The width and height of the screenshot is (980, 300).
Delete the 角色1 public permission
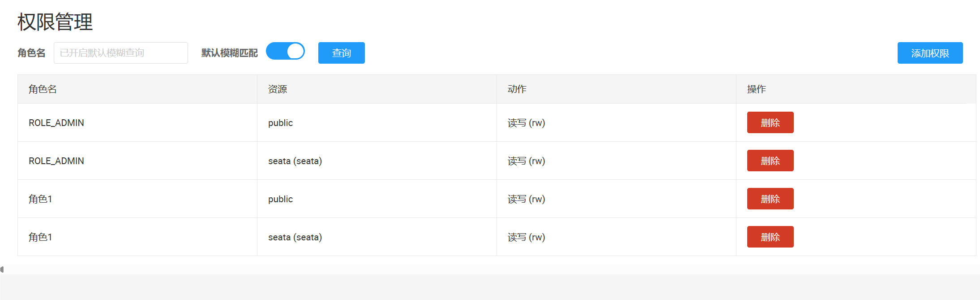click(770, 199)
